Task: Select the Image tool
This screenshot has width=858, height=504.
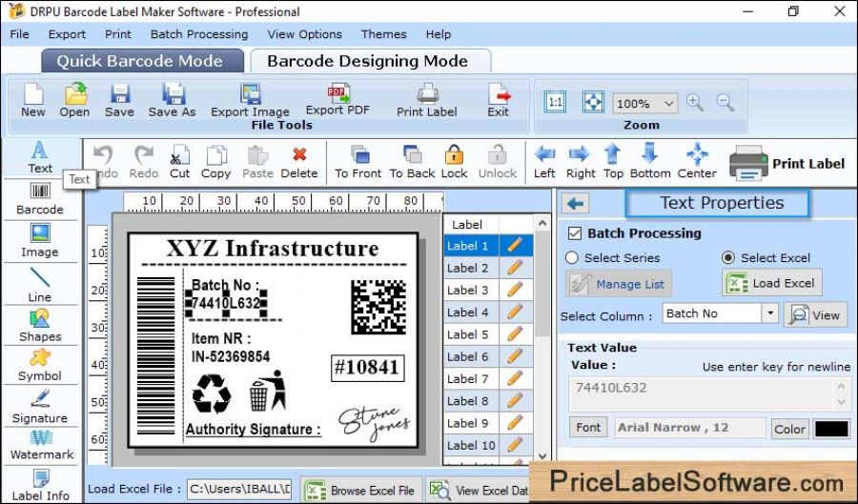Action: click(x=40, y=241)
